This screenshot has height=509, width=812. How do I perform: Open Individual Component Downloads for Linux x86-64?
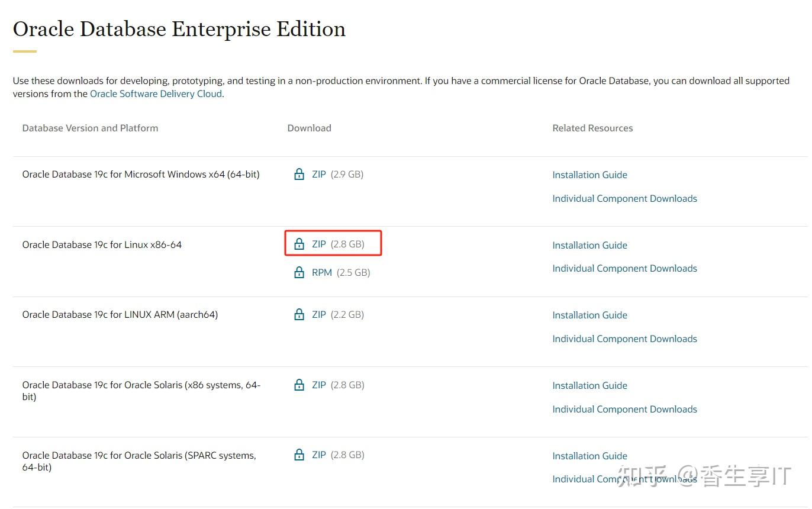624,268
